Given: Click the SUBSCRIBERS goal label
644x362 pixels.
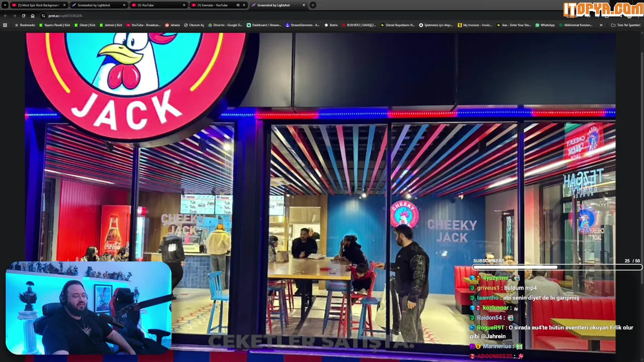Looking at the screenshot, I should point(489,261).
